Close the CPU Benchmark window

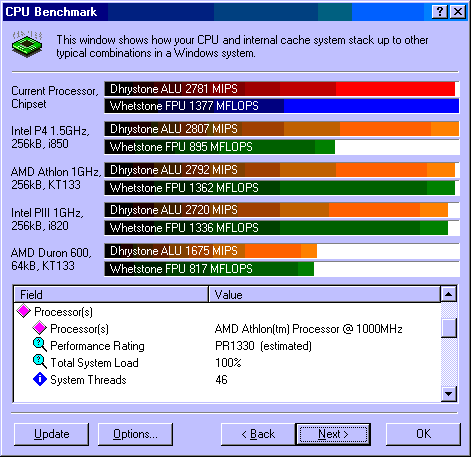(458, 12)
